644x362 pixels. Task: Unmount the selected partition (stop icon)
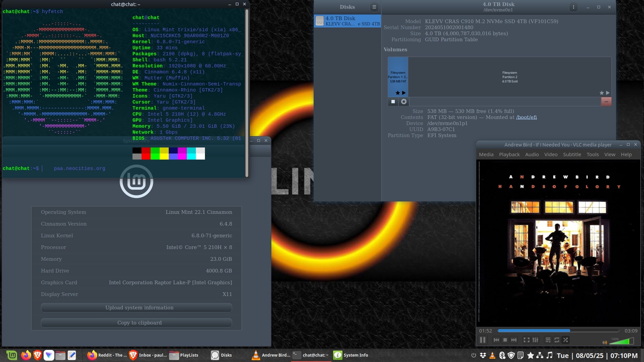393,102
